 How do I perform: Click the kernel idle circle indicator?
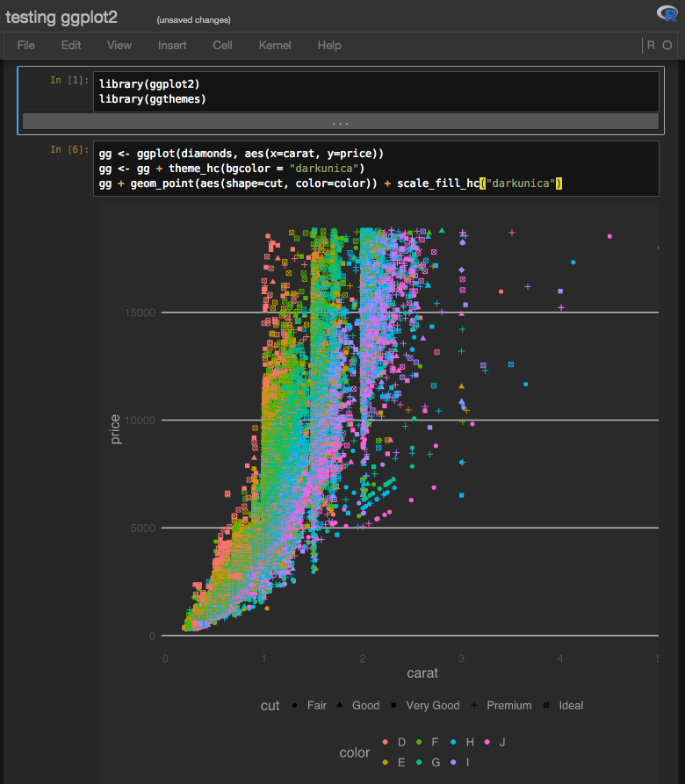(667, 46)
